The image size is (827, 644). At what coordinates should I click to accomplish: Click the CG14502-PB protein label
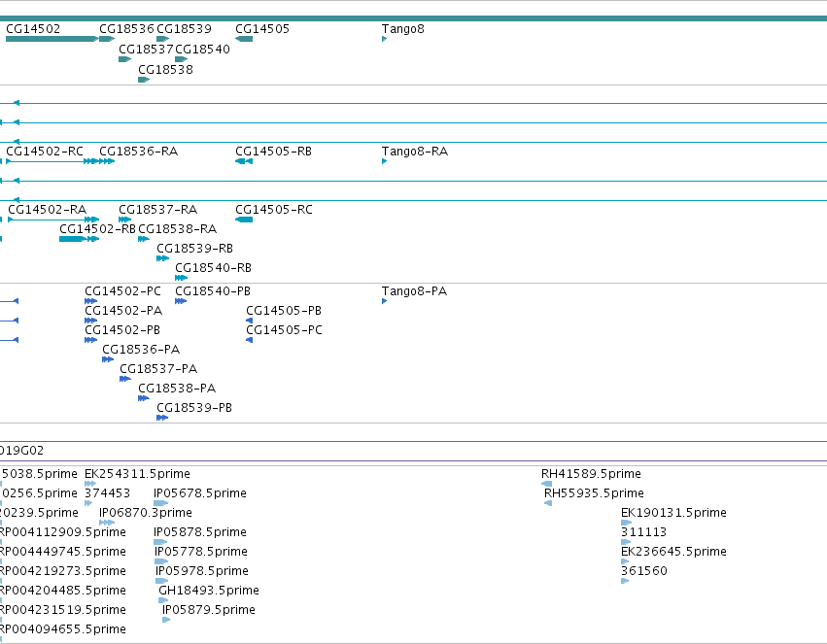pos(122,330)
